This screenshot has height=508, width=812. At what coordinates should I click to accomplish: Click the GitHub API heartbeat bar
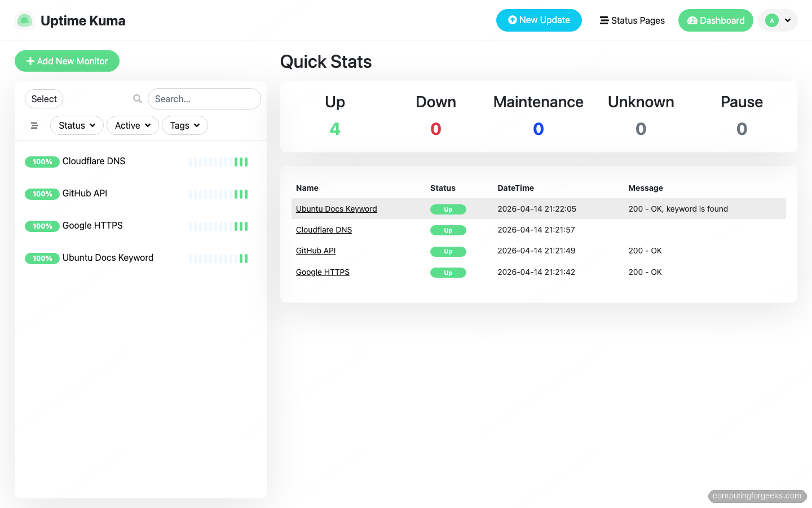coord(218,194)
